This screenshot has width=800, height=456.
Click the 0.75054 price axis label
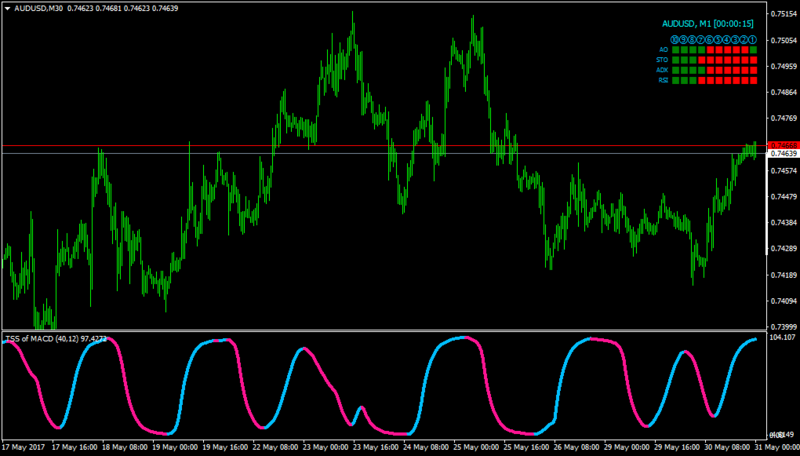coord(785,40)
